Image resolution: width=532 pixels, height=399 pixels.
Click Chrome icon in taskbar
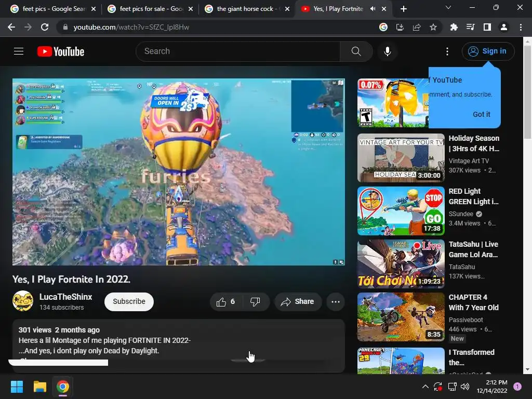coord(63,387)
